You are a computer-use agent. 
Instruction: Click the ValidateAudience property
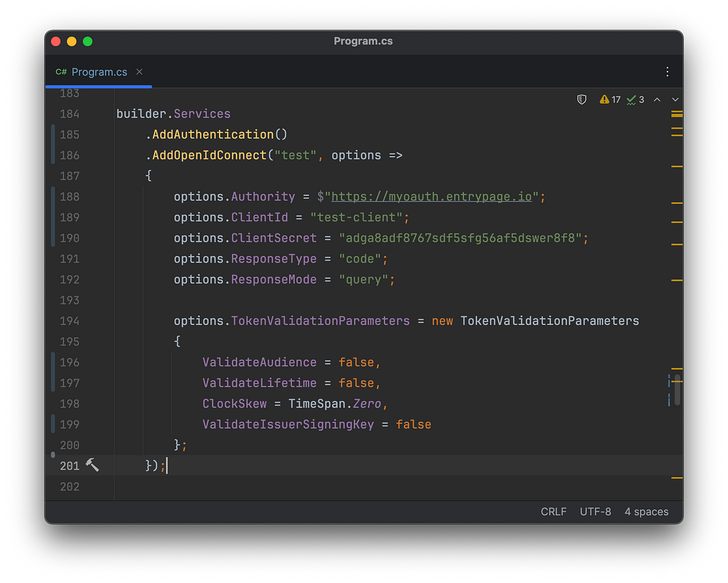pyautogui.click(x=260, y=362)
